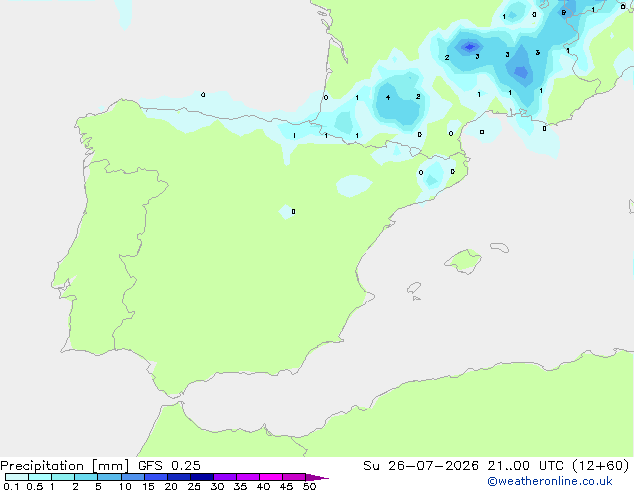Click the '4' precipitation value on the map
Screen dimensions: 634x490
pos(388,97)
